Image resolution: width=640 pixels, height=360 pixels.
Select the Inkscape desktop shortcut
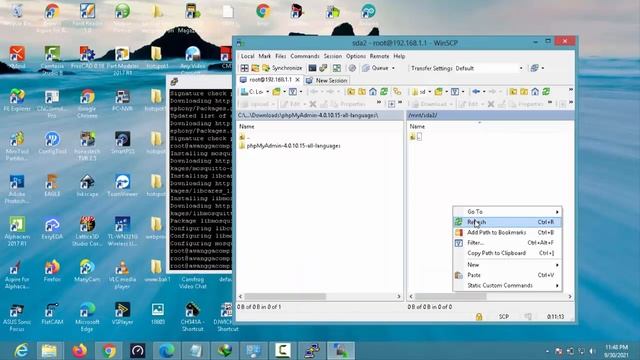click(87, 186)
